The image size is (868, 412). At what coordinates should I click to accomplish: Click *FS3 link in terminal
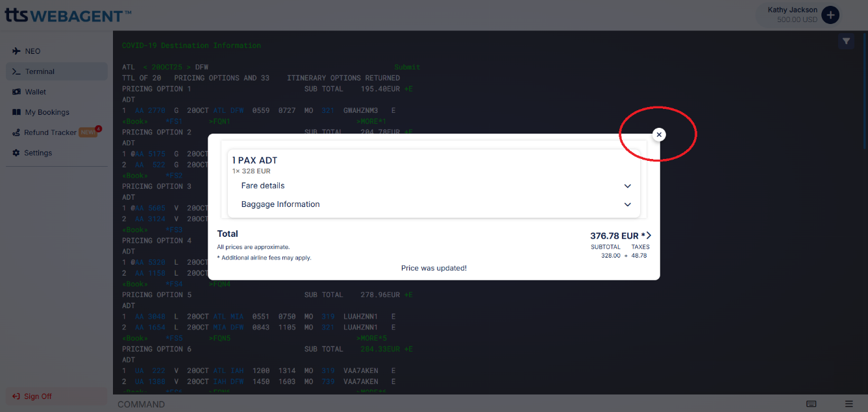coord(174,230)
